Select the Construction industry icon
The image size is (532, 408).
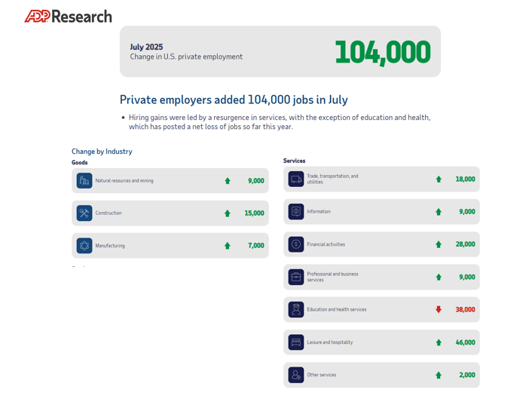coord(84,213)
